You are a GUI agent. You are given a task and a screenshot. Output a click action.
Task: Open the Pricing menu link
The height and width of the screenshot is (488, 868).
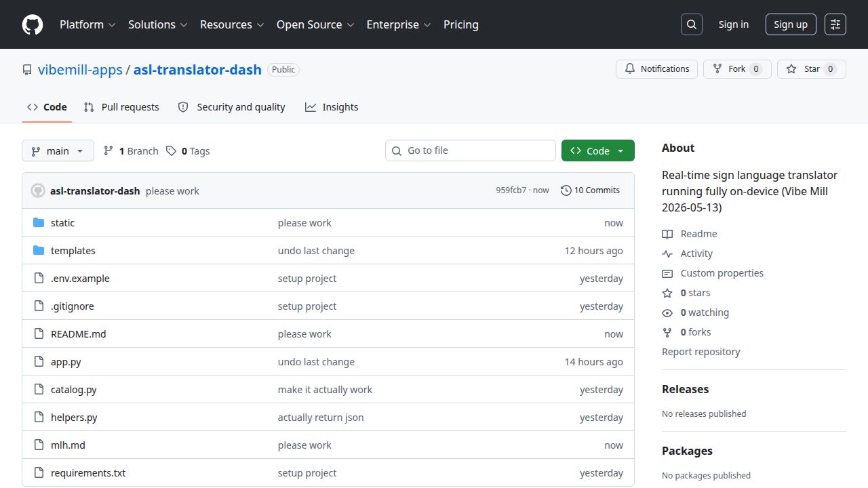point(461,24)
